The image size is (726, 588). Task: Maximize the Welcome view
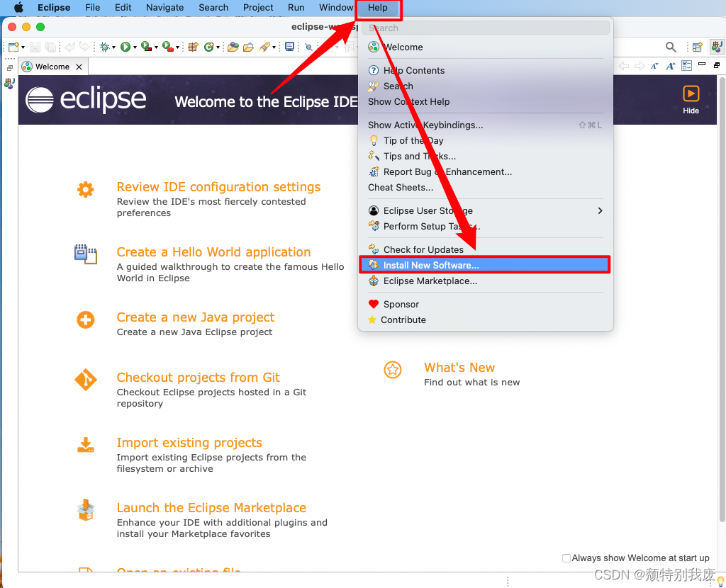pyautogui.click(x=716, y=64)
